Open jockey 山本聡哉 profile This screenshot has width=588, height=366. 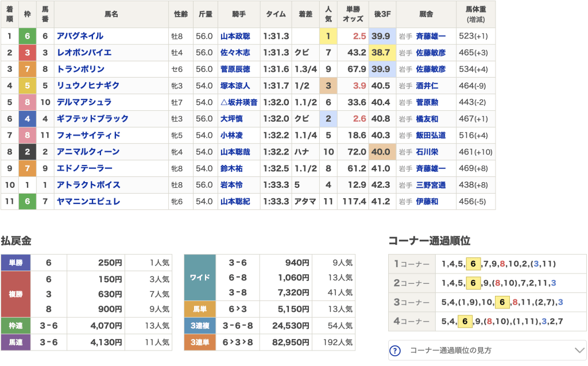coord(235,152)
